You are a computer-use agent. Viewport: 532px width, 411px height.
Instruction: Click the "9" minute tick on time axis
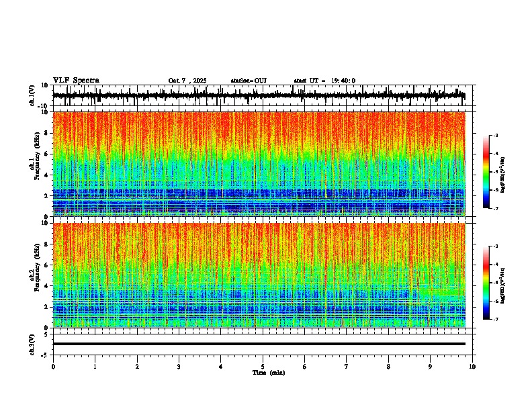(430, 367)
